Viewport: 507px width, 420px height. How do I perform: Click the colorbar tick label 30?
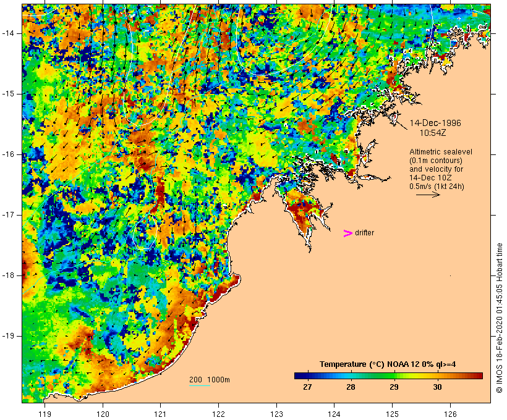click(x=437, y=387)
